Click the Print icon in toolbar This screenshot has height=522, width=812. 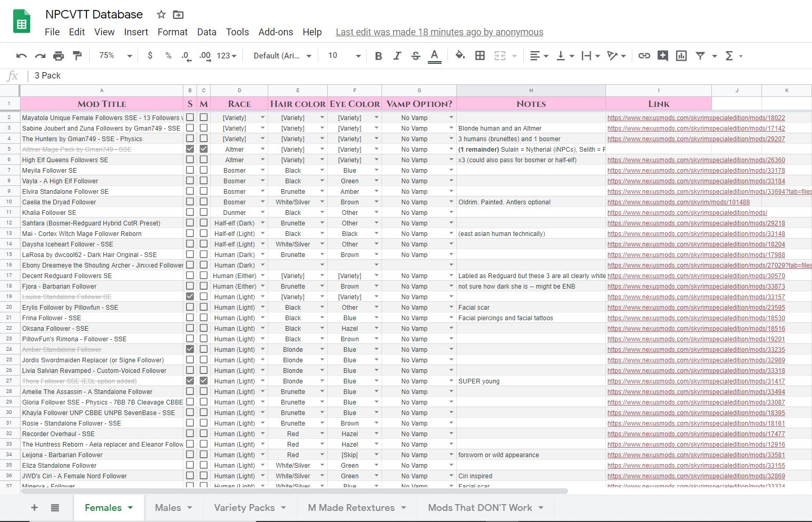click(58, 56)
